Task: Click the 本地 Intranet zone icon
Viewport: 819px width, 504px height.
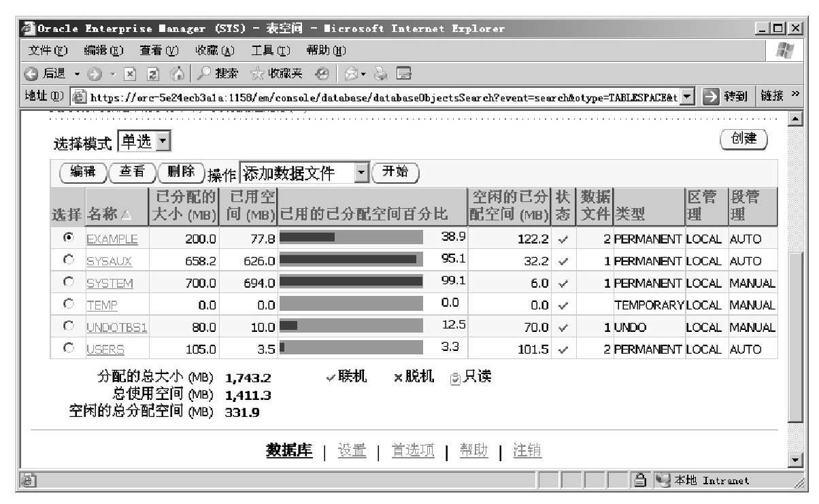Action: point(662,480)
